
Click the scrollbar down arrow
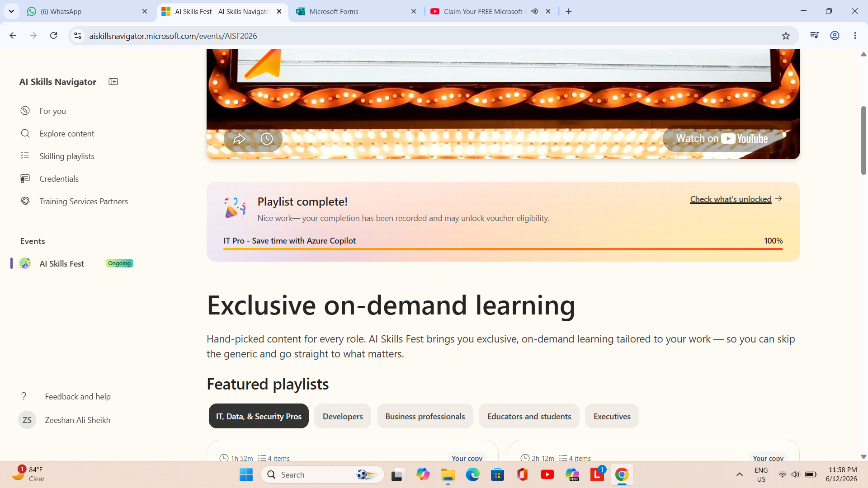(x=863, y=457)
